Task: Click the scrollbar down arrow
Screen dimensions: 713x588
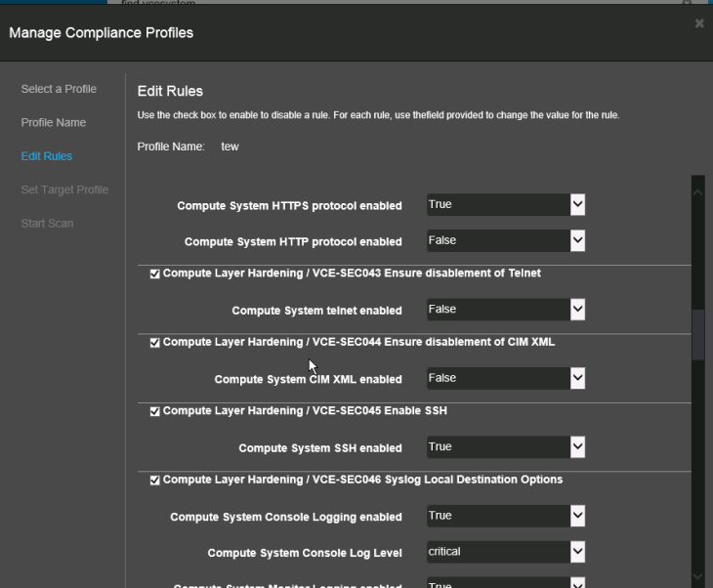Action: (697, 577)
